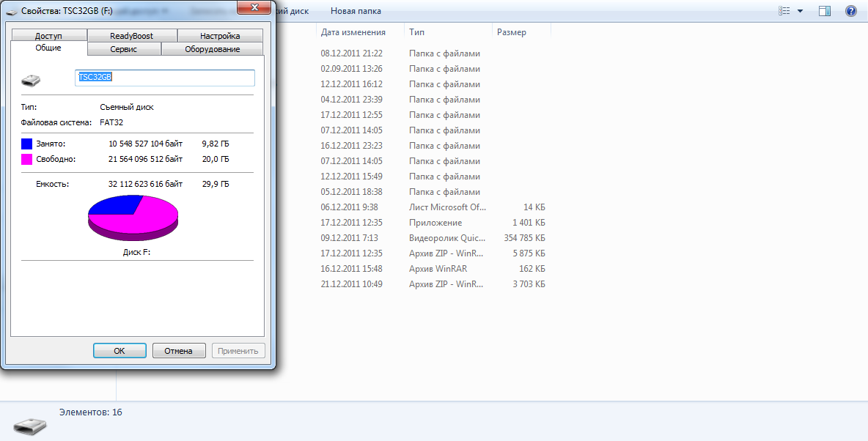Click the disk usage pie chart

[133, 218]
